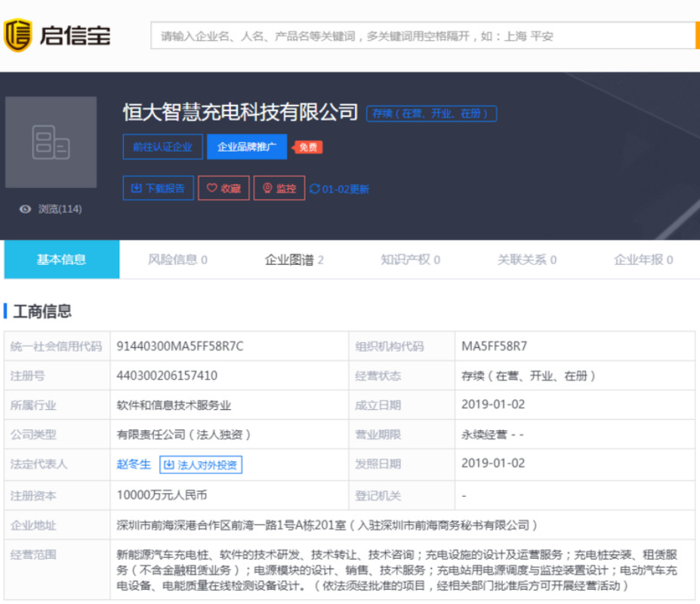
Task: Switch to the 企业年报 tab
Action: 638,259
